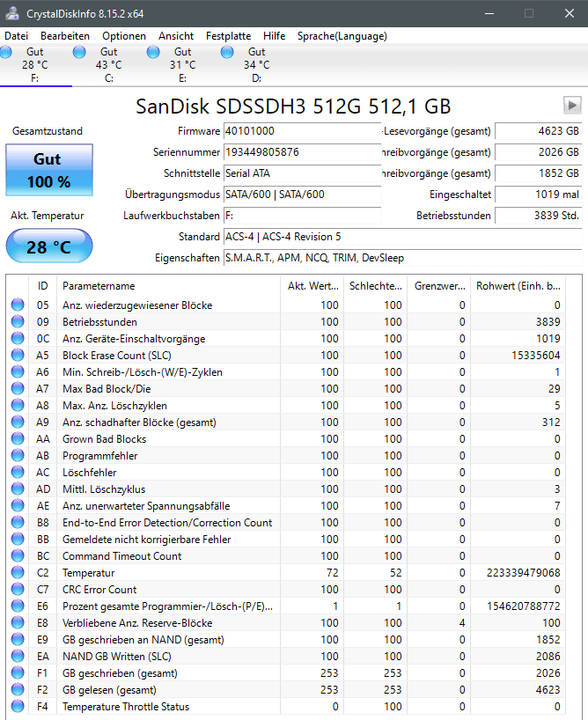The height and width of the screenshot is (720, 588).
Task: Click the Akt. Wert column header
Action: click(x=312, y=285)
